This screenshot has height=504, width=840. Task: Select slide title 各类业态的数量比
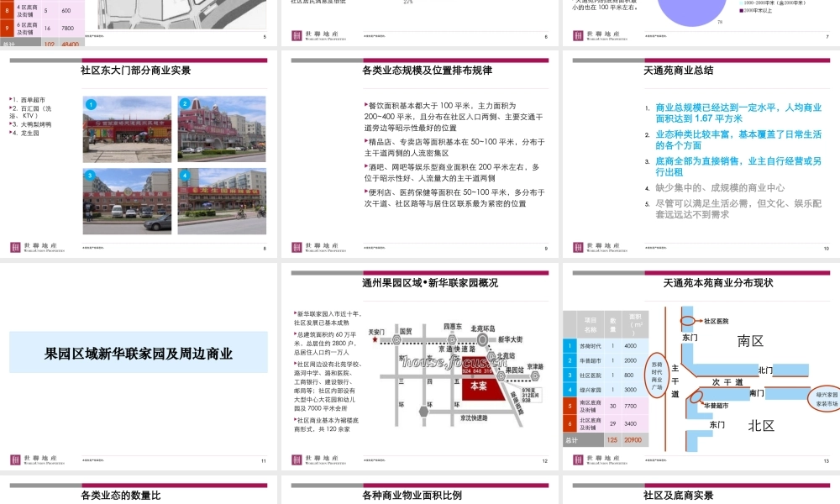(120, 496)
